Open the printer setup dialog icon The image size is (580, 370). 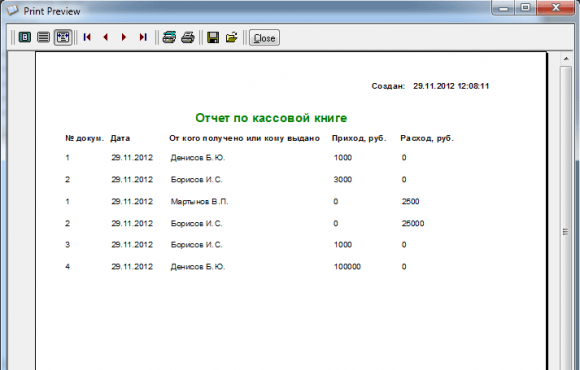169,37
